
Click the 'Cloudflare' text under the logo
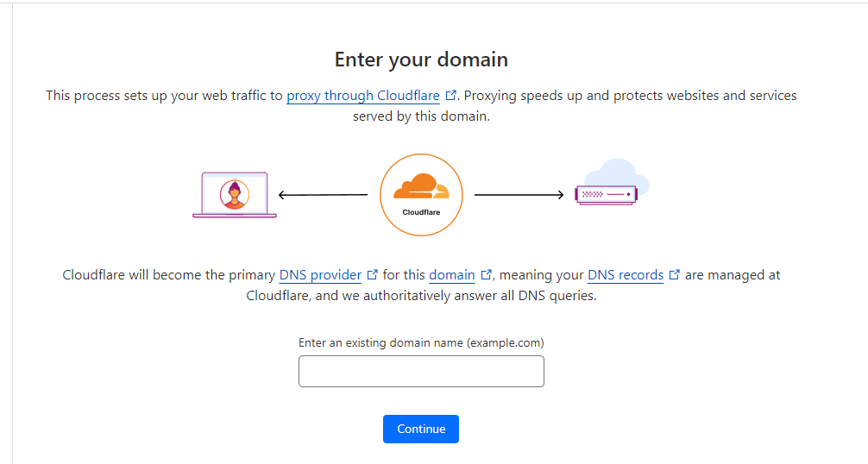point(421,212)
